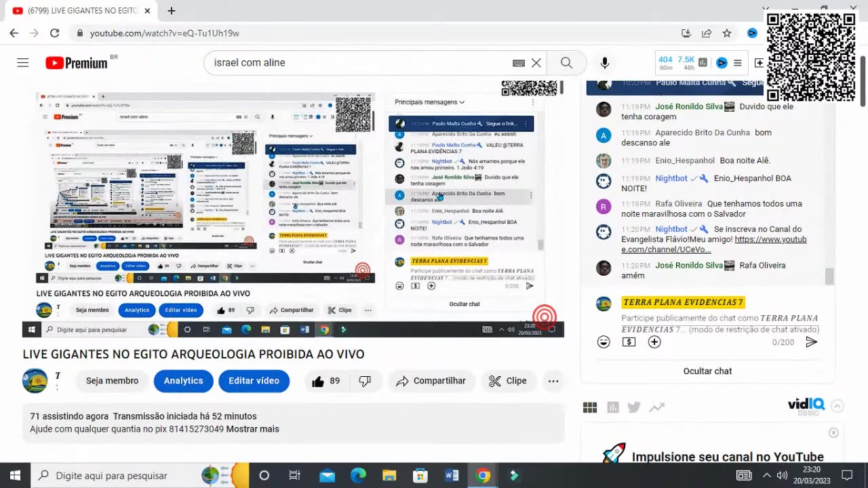The height and width of the screenshot is (488, 868).
Task: Open the Windows Start menu
Action: 15,476
